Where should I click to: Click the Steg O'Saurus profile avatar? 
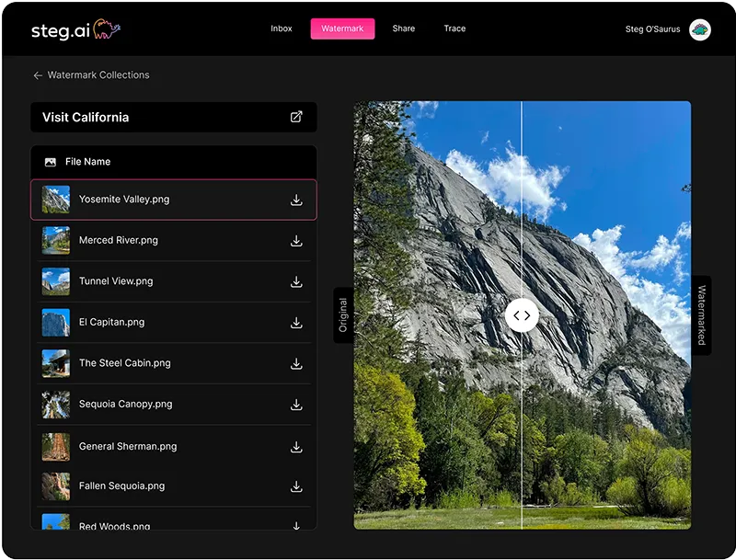pyautogui.click(x=700, y=29)
